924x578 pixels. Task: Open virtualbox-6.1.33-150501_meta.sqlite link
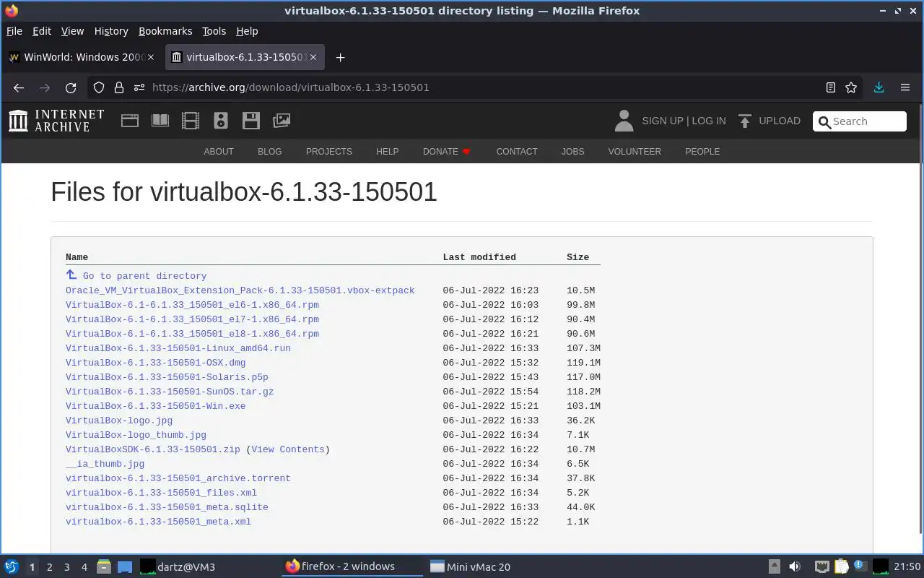tap(167, 507)
